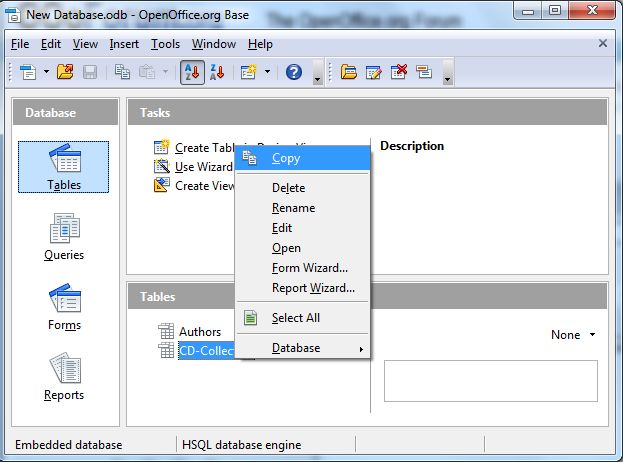The height and width of the screenshot is (462, 623).
Task: Click the New document toolbar icon
Action: (28, 72)
